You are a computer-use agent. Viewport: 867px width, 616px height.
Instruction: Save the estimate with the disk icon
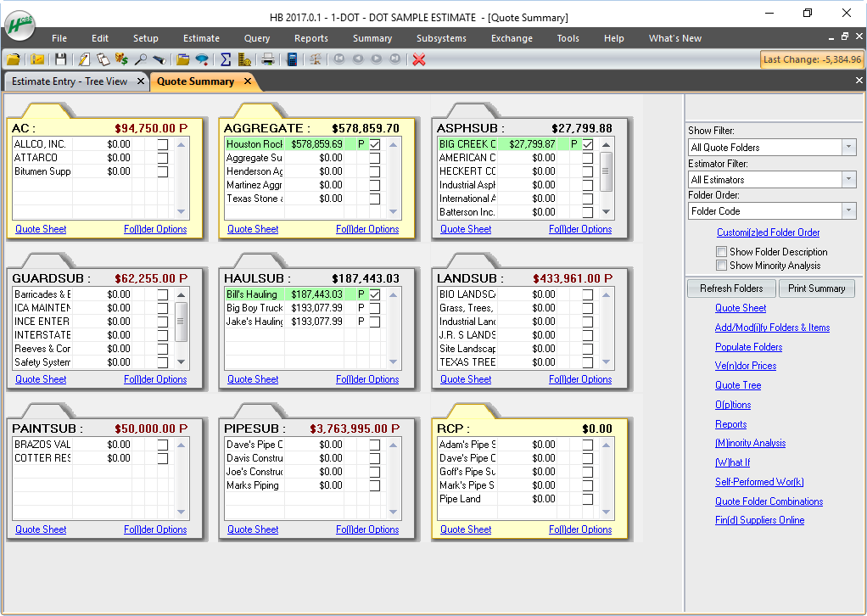pos(60,59)
